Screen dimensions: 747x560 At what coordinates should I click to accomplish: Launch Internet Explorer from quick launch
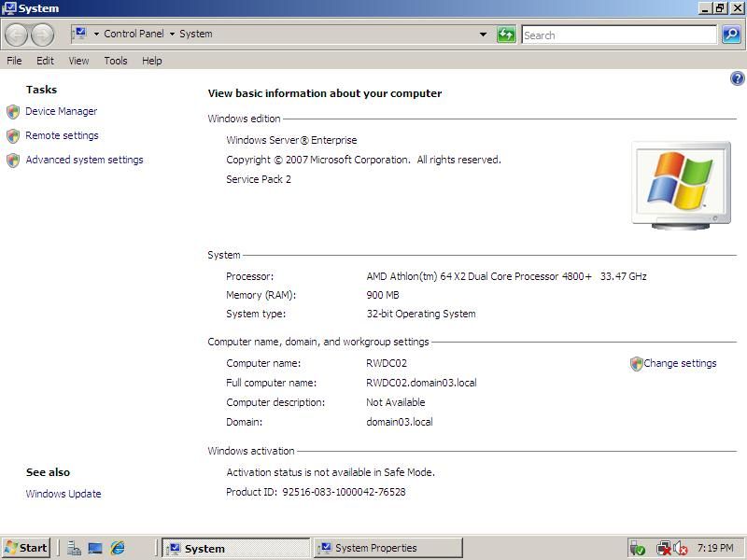pyautogui.click(x=118, y=548)
